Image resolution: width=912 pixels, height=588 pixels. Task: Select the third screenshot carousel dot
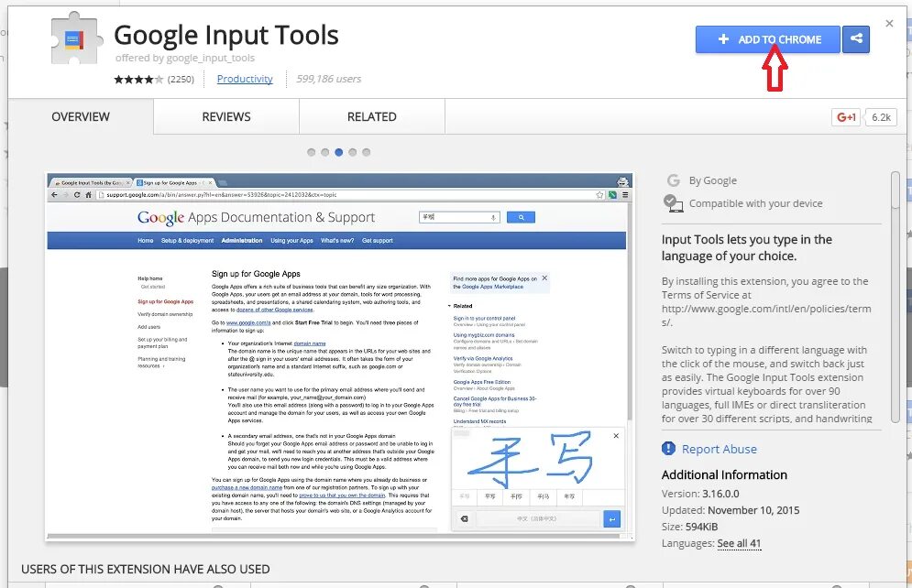click(338, 152)
